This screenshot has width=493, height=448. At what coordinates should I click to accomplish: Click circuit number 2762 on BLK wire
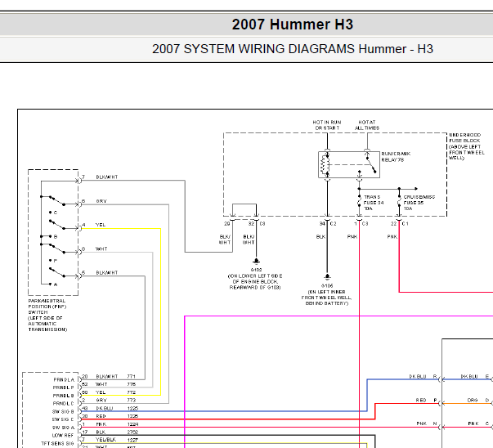(132, 432)
